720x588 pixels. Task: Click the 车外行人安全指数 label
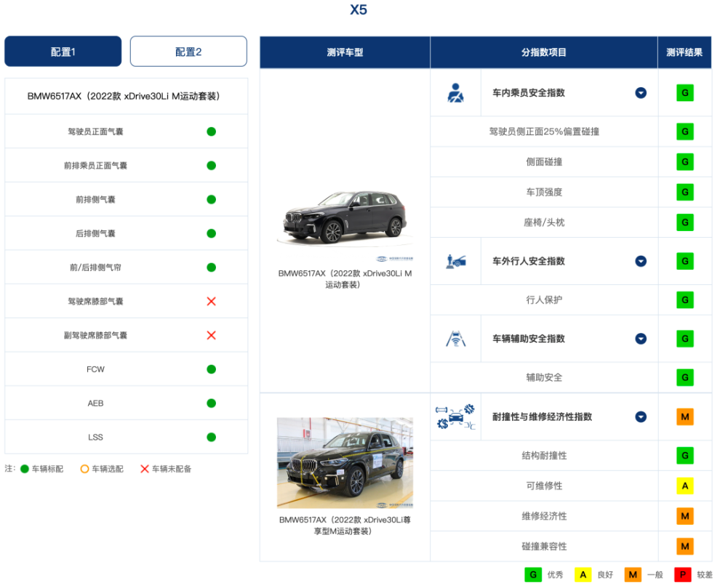click(529, 261)
